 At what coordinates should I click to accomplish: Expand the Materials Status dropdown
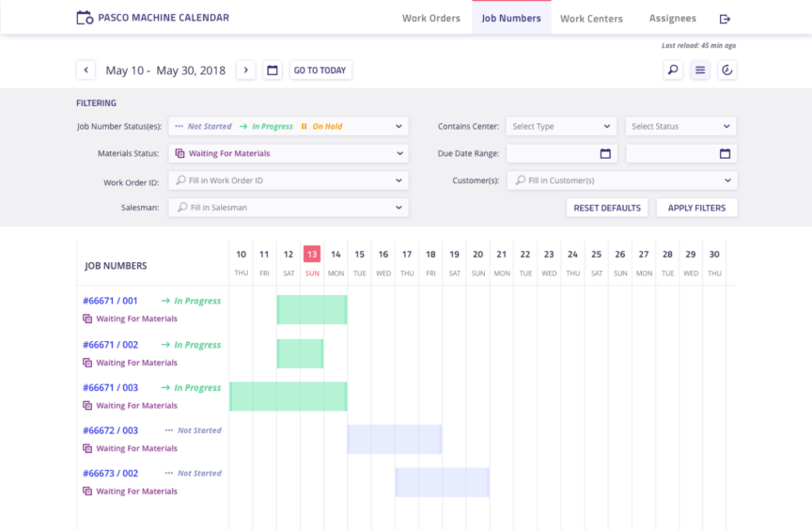pyautogui.click(x=398, y=153)
